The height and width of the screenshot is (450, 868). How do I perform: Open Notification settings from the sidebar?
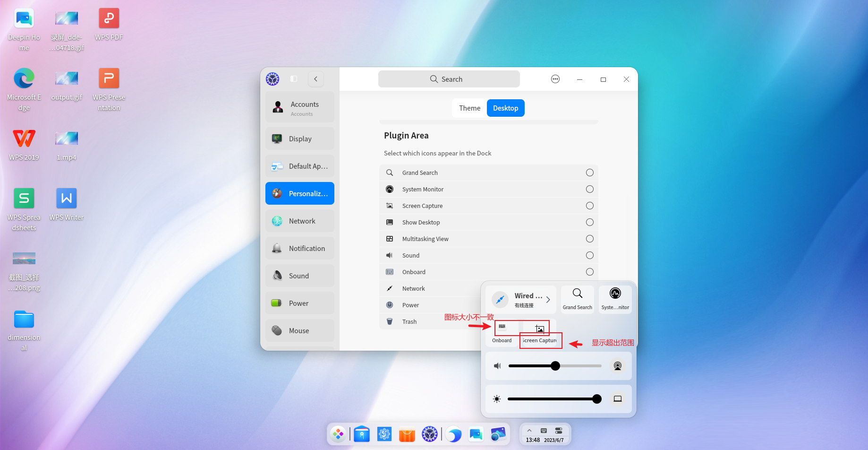(x=299, y=248)
